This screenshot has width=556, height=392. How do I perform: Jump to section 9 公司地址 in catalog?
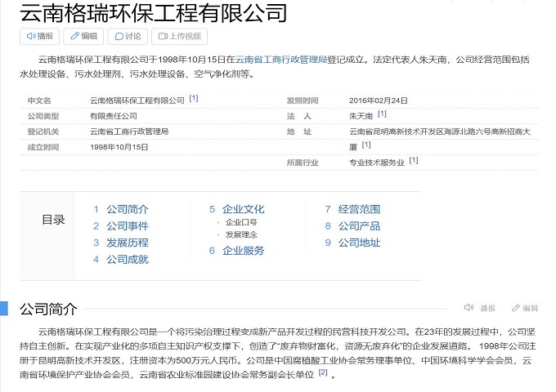pos(359,243)
